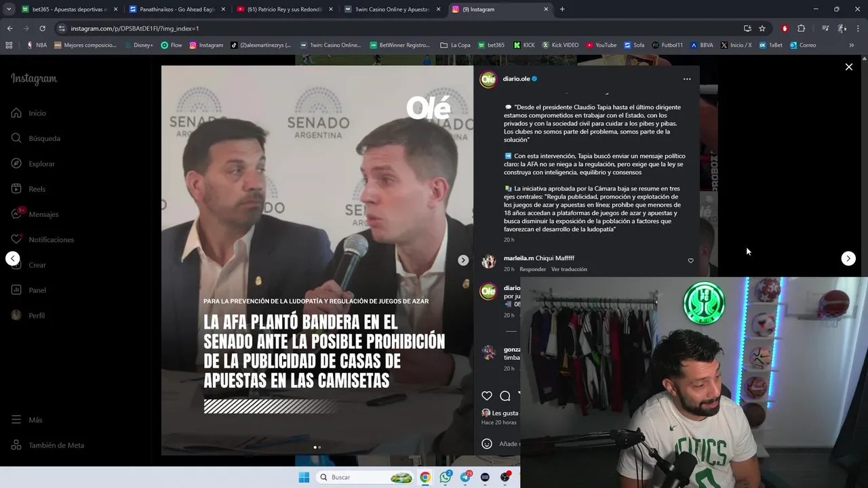The height and width of the screenshot is (488, 868).
Task: Open diario.ole profile link
Action: pos(516,79)
